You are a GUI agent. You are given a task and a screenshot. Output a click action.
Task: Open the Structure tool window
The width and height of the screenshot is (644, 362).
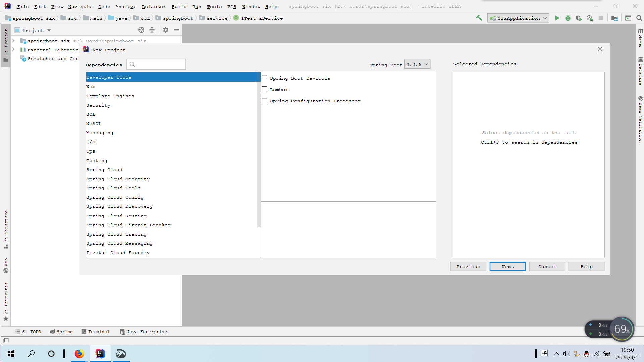6,229
